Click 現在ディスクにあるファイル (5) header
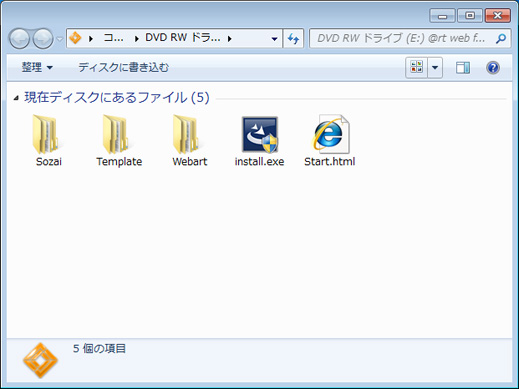The height and width of the screenshot is (389, 519). (x=117, y=97)
